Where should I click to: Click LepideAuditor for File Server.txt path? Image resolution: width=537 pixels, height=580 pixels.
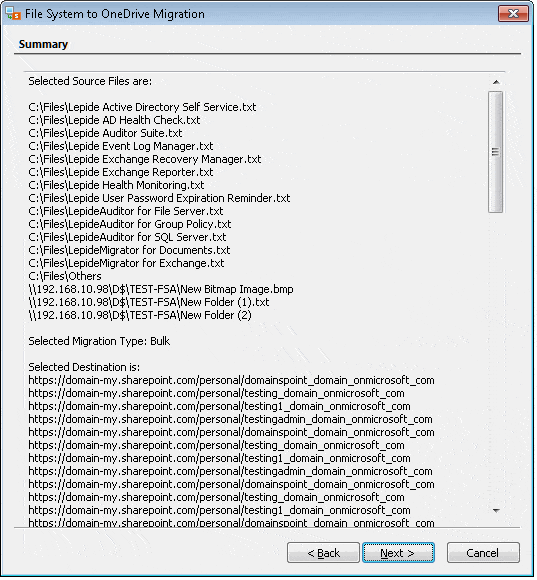click(x=126, y=211)
